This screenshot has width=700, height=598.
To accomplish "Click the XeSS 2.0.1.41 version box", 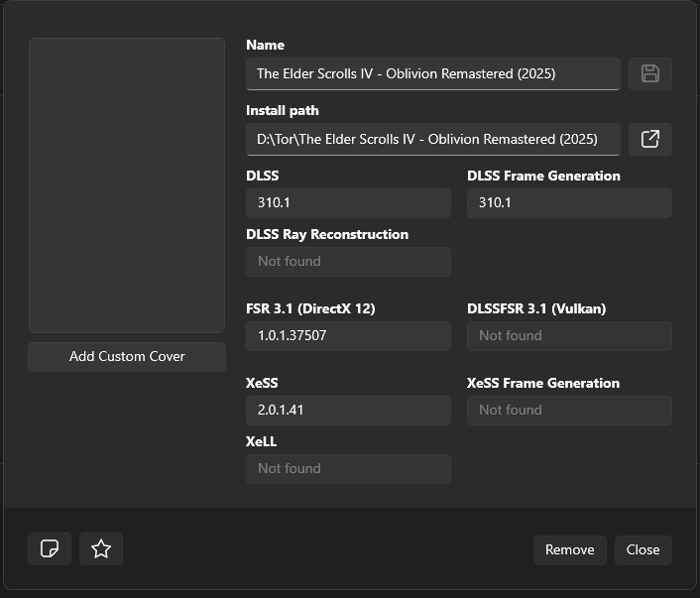I will click(348, 411).
